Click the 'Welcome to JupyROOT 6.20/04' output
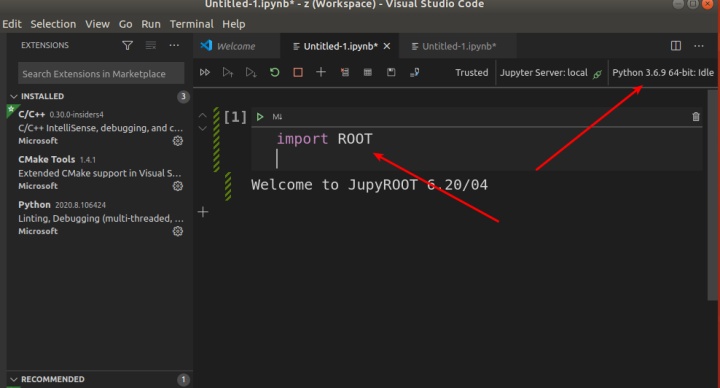Viewport: 720px width, 388px height. (369, 185)
